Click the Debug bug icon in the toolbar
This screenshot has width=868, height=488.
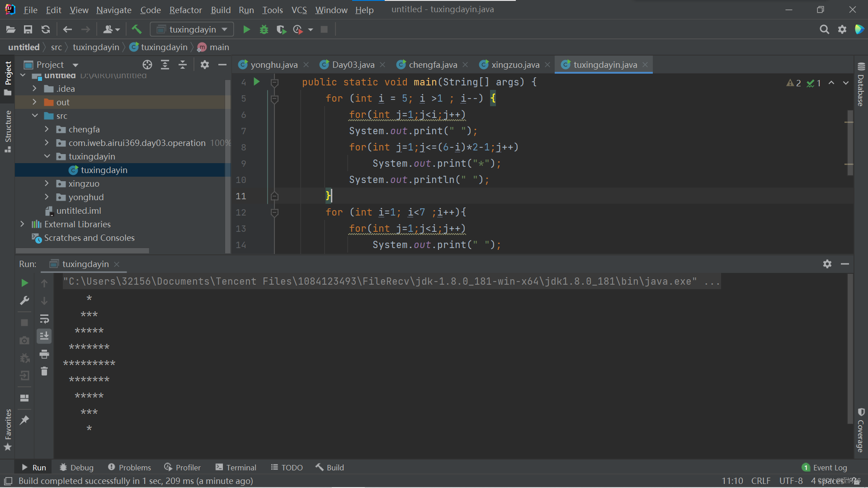(264, 30)
